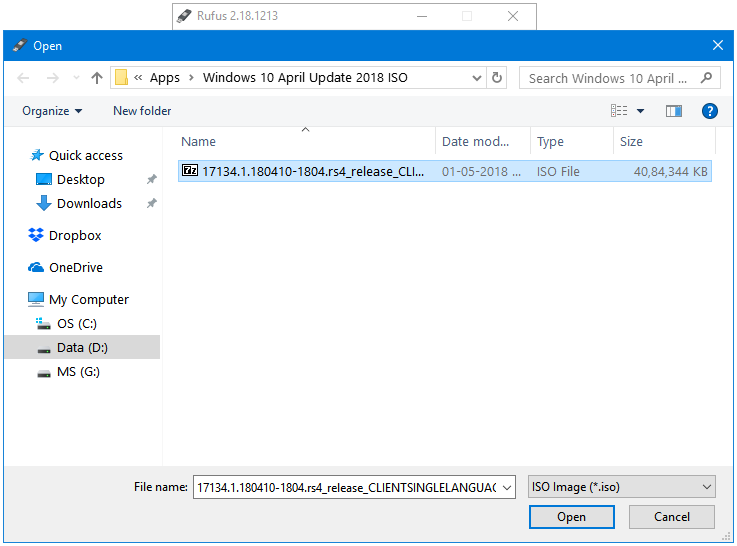This screenshot has width=737, height=546.
Task: Close the Rufus 2.18.1213 window
Action: [513, 16]
